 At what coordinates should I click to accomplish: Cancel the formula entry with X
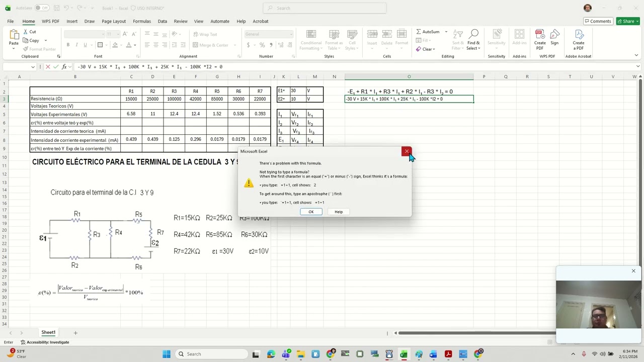(48, 66)
